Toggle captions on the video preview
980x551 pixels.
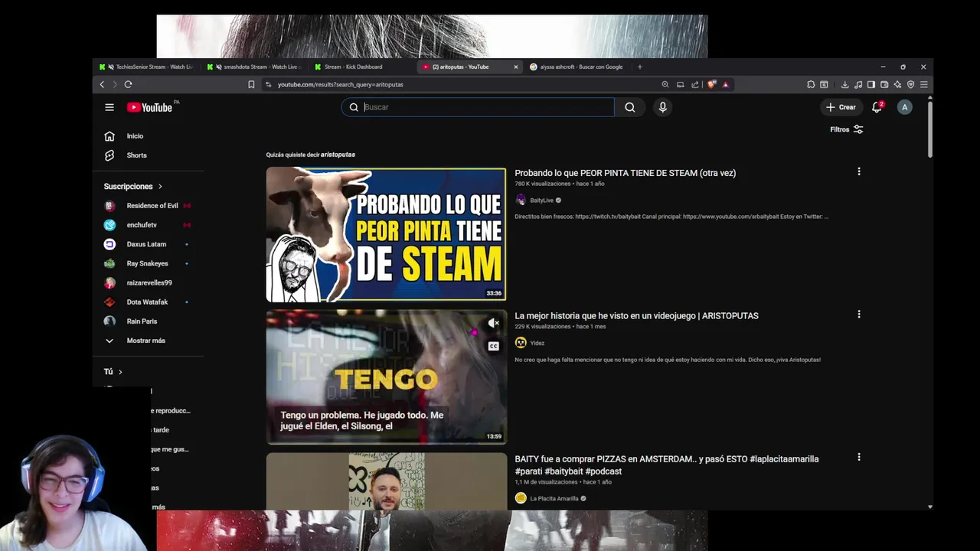coord(494,346)
